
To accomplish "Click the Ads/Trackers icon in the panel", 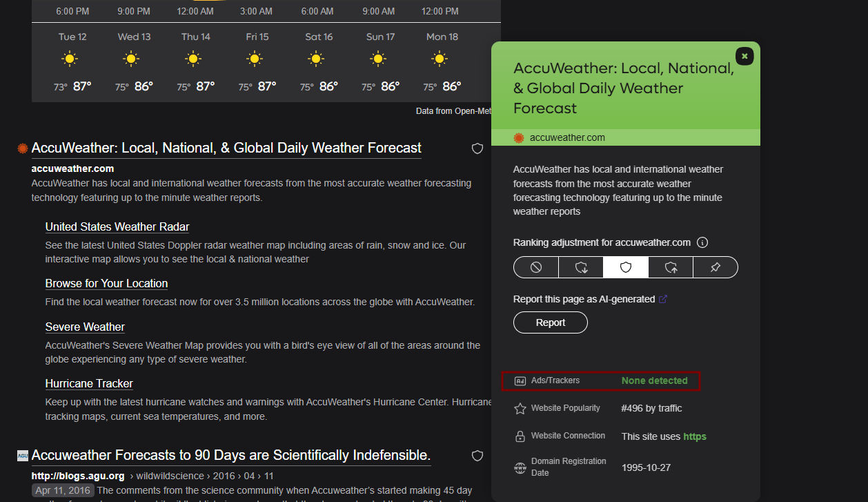I will point(520,380).
